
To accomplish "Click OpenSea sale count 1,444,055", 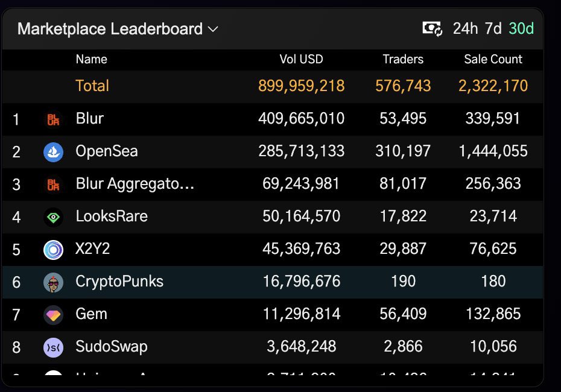I will coord(493,151).
